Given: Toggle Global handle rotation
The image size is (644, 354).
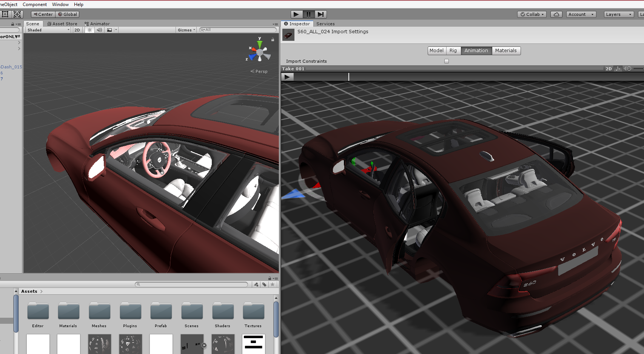Looking at the screenshot, I should (67, 14).
